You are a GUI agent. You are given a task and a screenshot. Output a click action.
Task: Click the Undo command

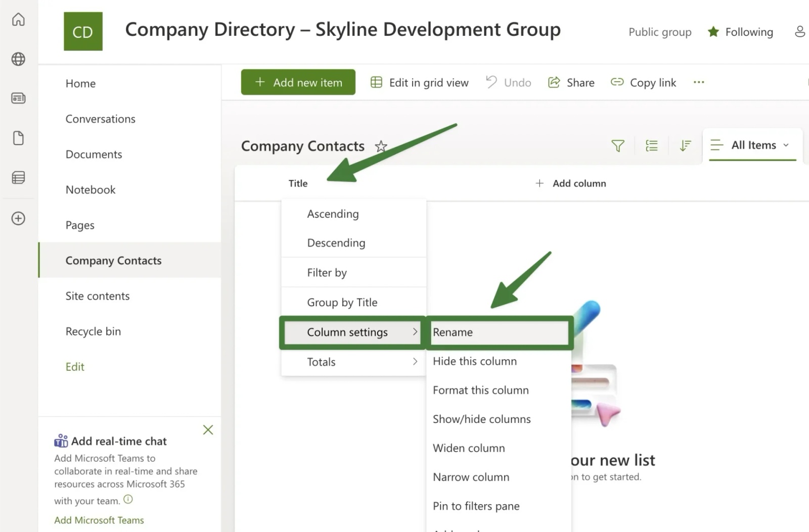point(508,82)
